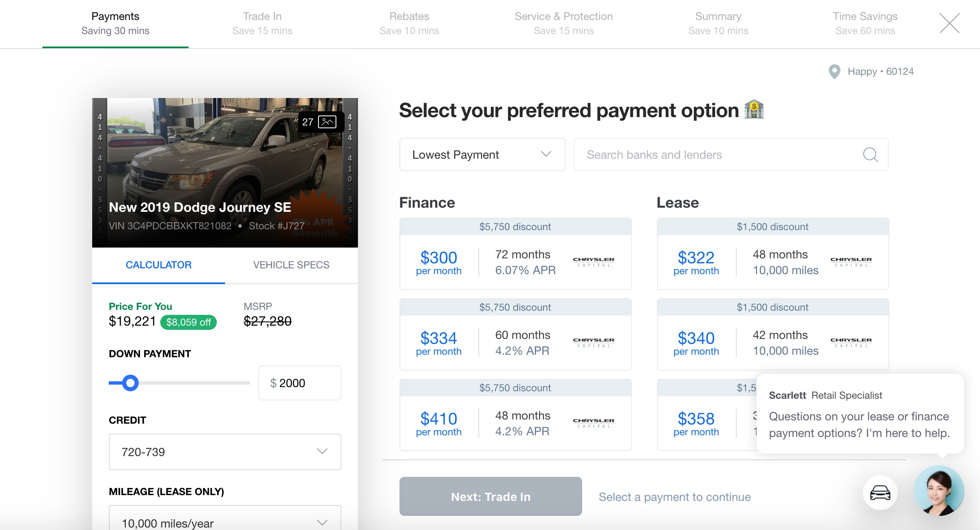Go to the Trade In step tab
Image resolution: width=980 pixels, height=530 pixels.
click(x=262, y=23)
